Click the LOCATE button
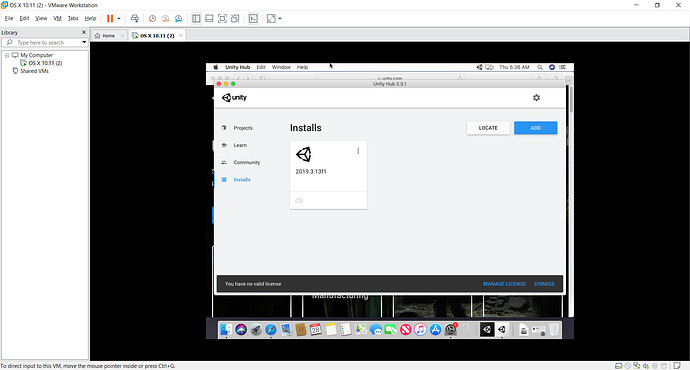Image resolution: width=690 pixels, height=370 pixels. (x=488, y=128)
